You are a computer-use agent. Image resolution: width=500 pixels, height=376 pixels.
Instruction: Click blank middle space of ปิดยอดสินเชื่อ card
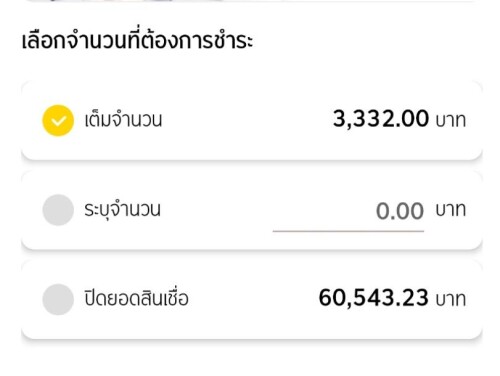coord(253,299)
